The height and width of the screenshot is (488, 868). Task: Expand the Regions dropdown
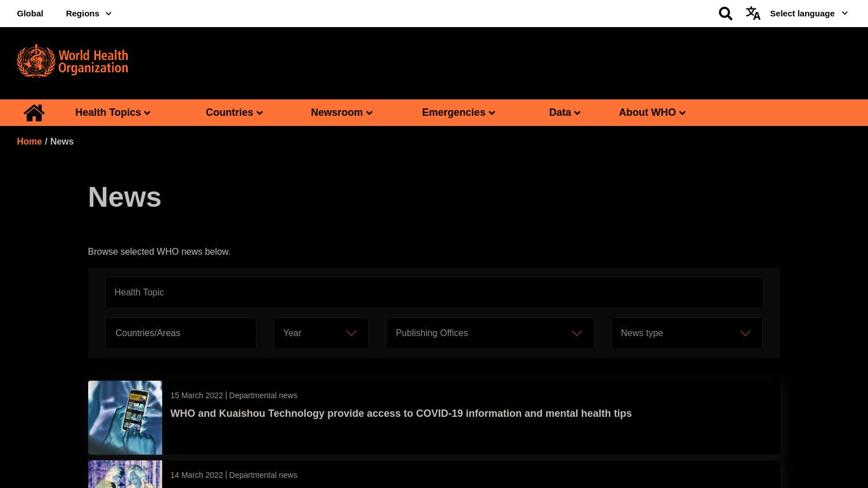(89, 14)
